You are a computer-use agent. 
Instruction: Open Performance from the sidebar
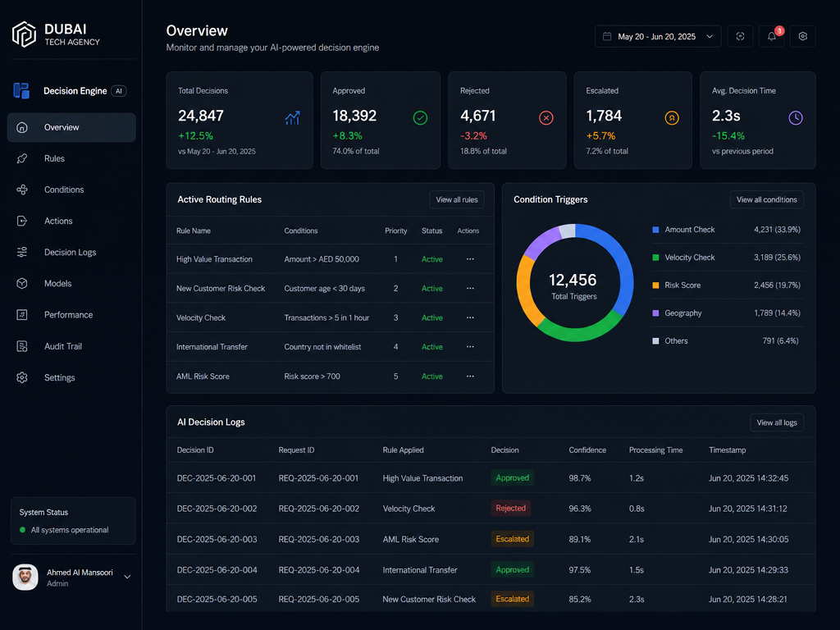(x=71, y=314)
